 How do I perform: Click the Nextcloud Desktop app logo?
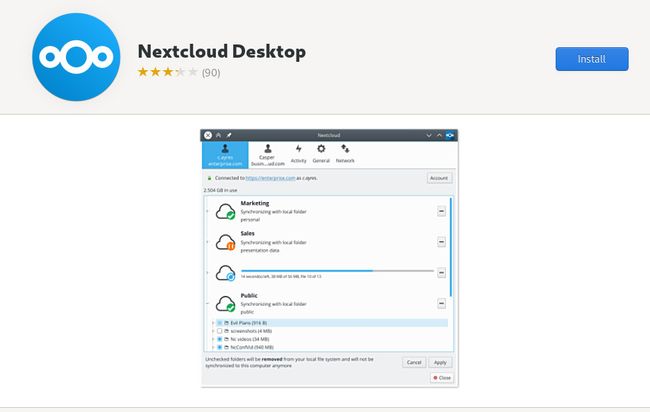point(76,57)
